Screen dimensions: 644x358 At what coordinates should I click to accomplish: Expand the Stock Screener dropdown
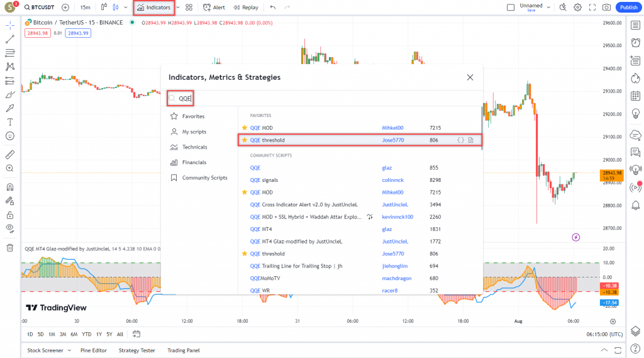pos(69,350)
